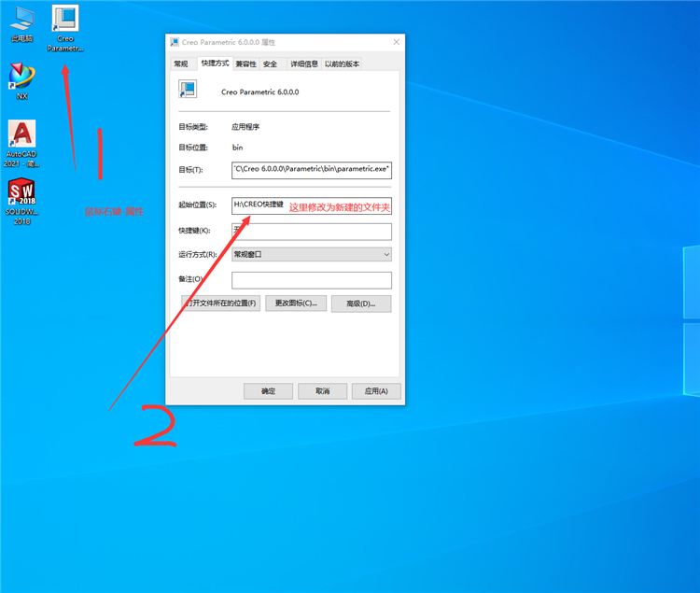Click the 更改图标(C)... button

point(296,304)
